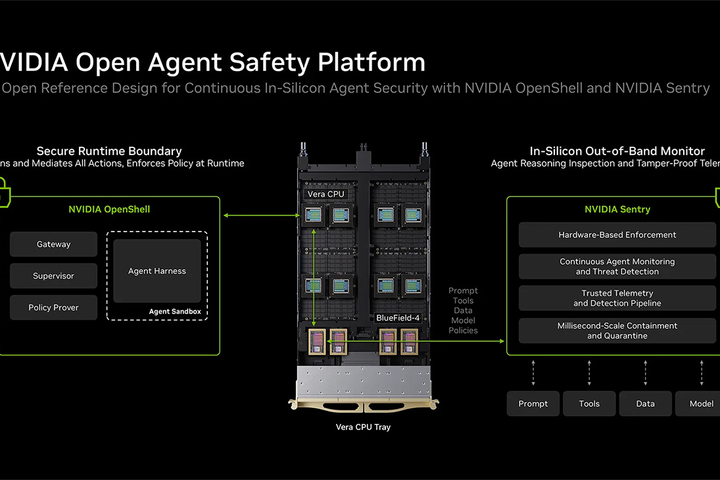Screen dimensions: 720x480
Task: Click the Policy Prover box
Action: coord(53,307)
